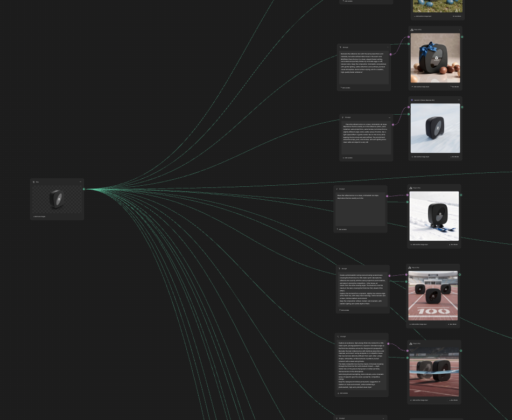This screenshot has width=512, height=420.
Task: Click purple input port of 100 track node
Action: point(406,275)
